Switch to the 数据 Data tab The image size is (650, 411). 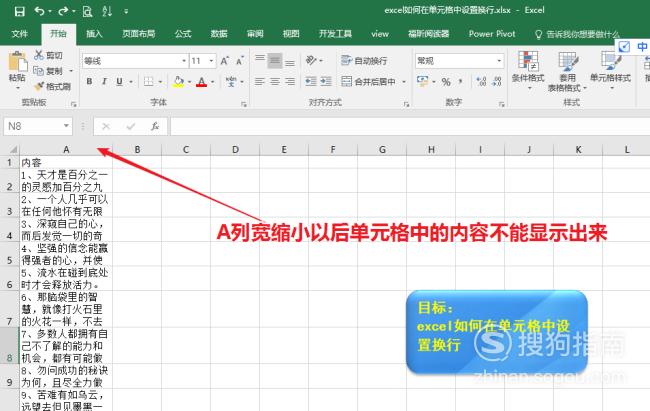(x=219, y=34)
